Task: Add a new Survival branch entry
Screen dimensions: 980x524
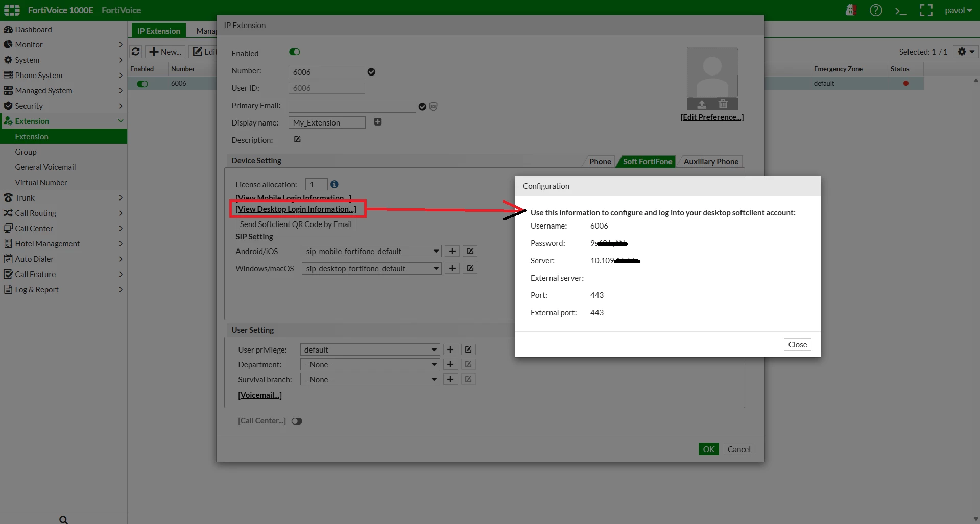Action: [x=450, y=379]
